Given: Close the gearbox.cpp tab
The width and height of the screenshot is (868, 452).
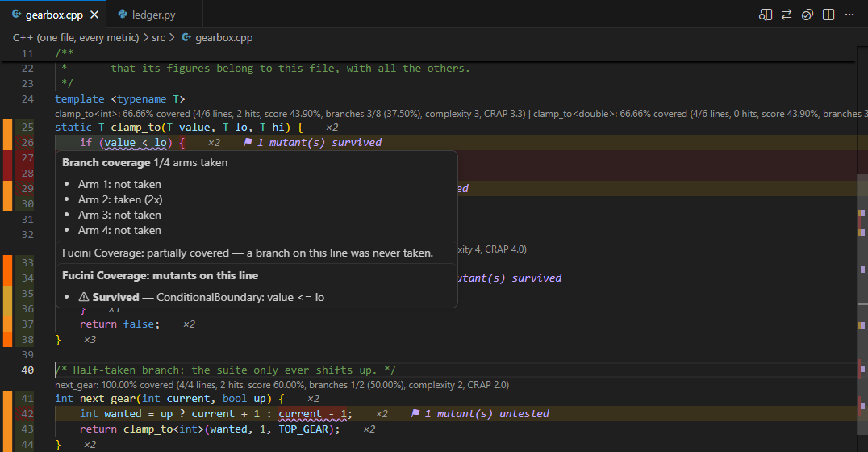Looking at the screenshot, I should [94, 15].
